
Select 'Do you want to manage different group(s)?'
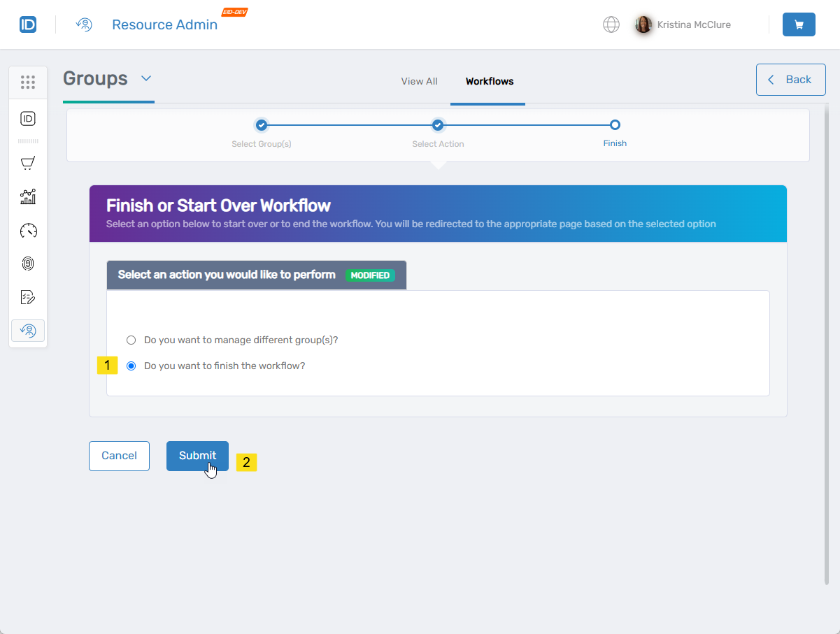pyautogui.click(x=131, y=340)
